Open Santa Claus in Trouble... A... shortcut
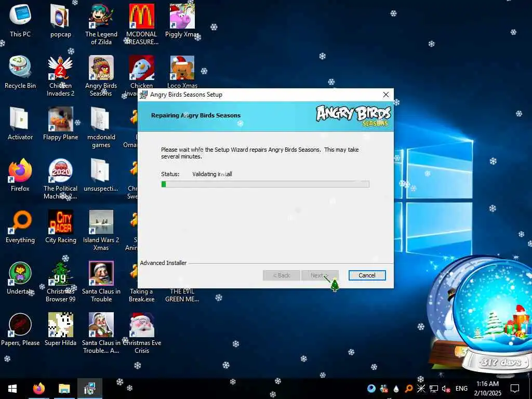 point(101,333)
